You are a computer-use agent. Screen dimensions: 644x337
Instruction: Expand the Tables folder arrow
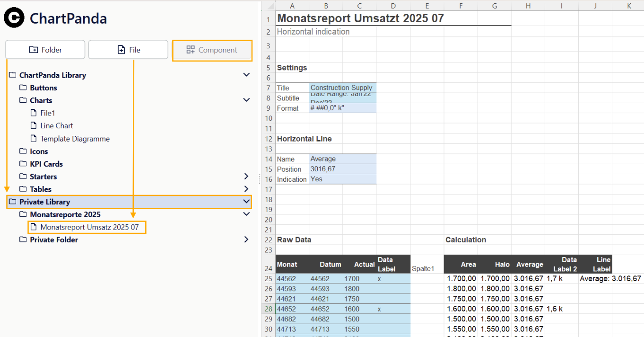click(x=246, y=189)
